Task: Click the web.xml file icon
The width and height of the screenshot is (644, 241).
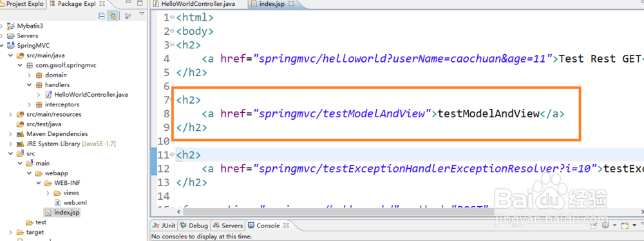Action: [58, 202]
